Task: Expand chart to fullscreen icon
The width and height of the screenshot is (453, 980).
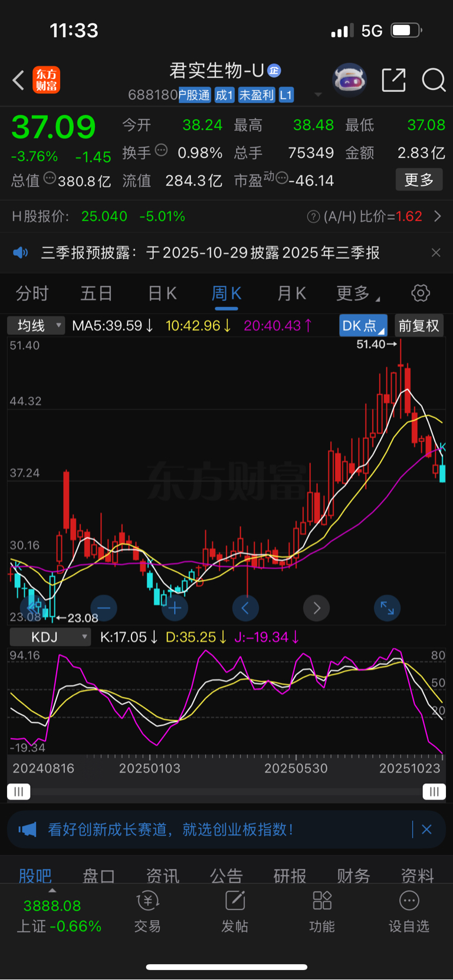Action: [x=387, y=608]
